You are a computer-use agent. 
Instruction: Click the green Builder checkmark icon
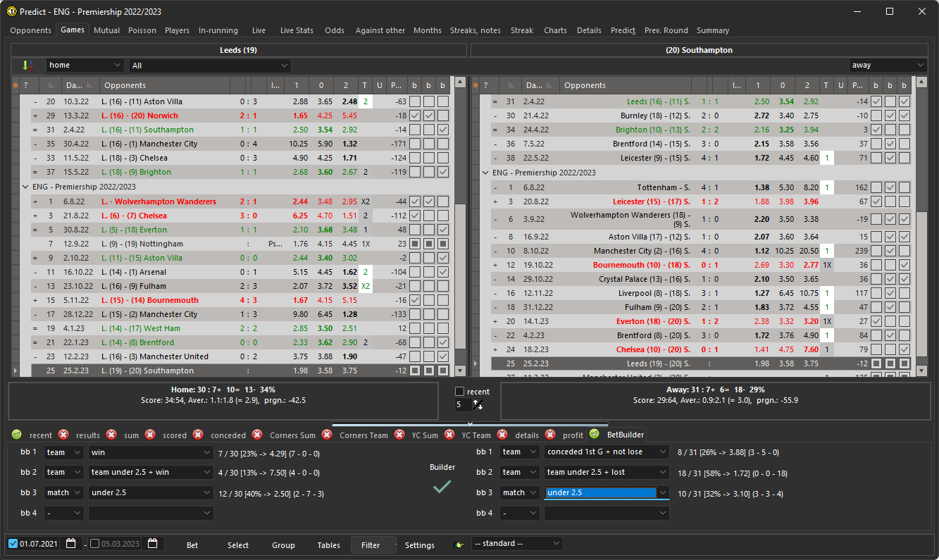point(442,487)
